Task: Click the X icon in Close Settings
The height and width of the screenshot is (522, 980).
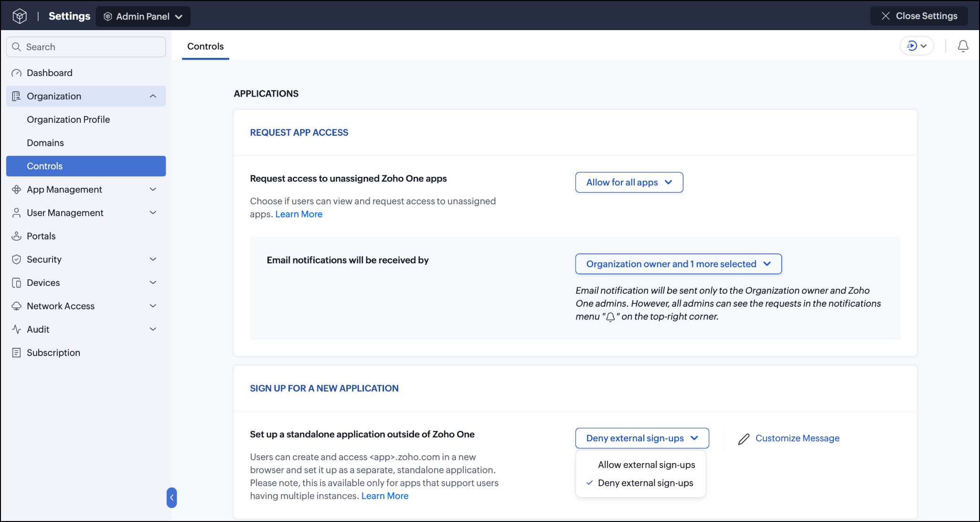Action: (885, 16)
